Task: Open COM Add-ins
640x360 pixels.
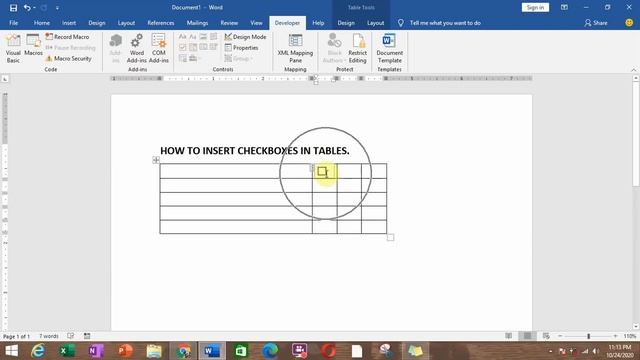Action: coord(159,48)
